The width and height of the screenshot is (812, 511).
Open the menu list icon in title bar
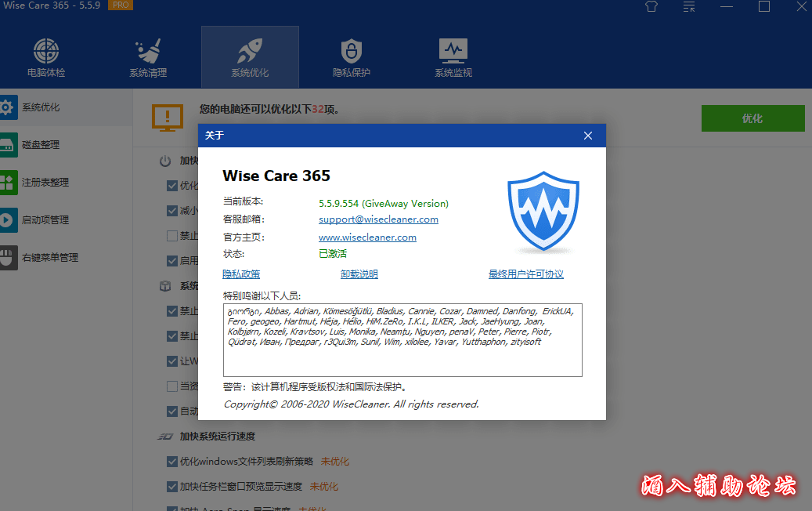(689, 7)
